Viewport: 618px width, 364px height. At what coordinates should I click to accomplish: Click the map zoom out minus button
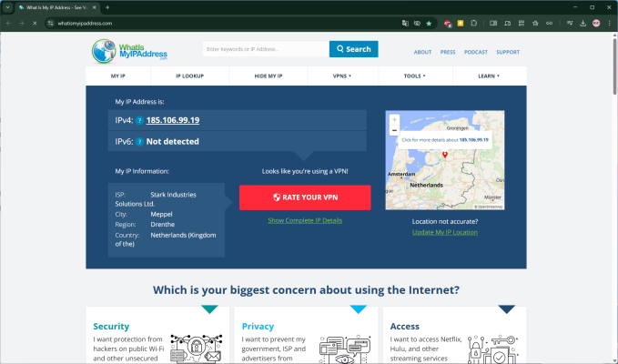coord(394,130)
